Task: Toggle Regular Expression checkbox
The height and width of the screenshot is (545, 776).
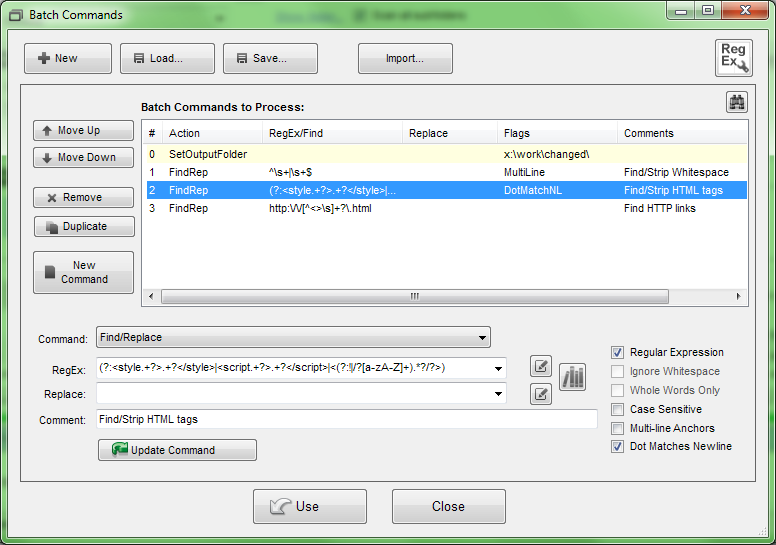Action: (x=617, y=352)
